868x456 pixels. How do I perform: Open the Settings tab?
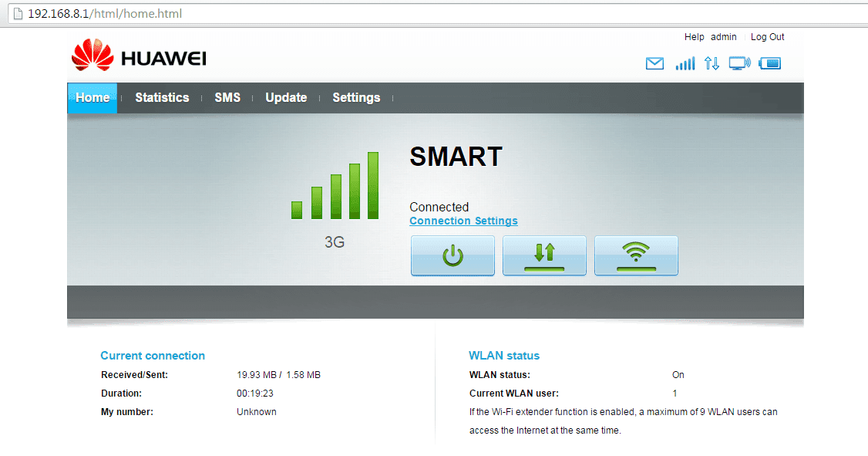(356, 98)
